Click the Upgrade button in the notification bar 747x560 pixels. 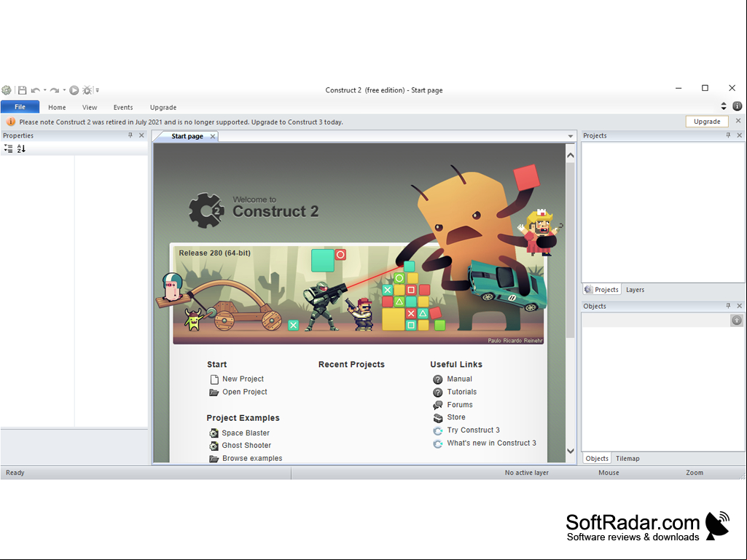707,122
